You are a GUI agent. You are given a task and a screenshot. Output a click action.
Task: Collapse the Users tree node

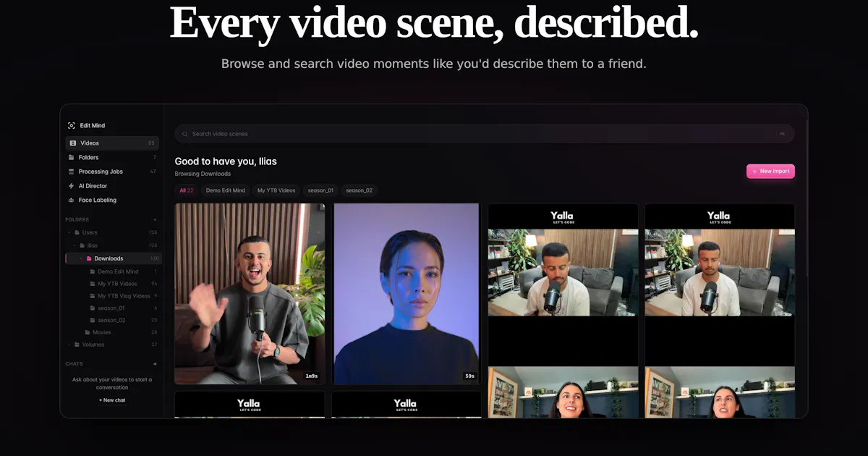(69, 232)
